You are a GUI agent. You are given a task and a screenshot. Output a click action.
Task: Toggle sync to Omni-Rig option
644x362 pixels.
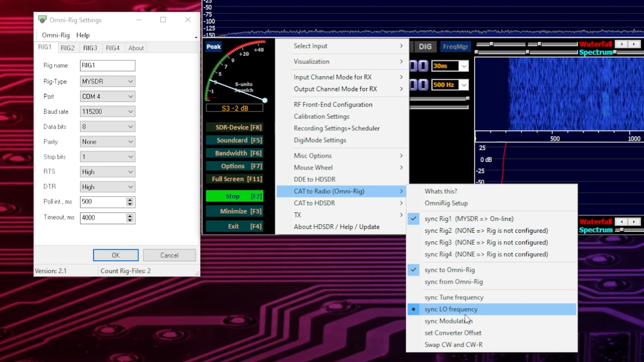coord(449,270)
